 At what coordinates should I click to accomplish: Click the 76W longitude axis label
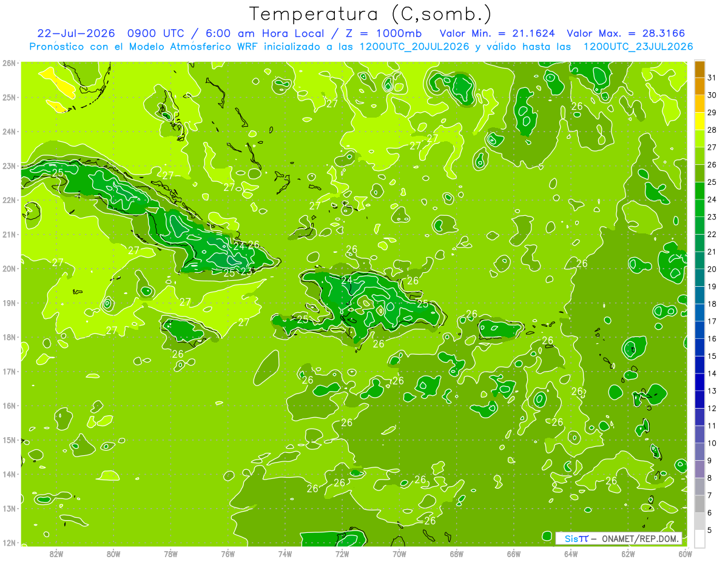tap(227, 553)
